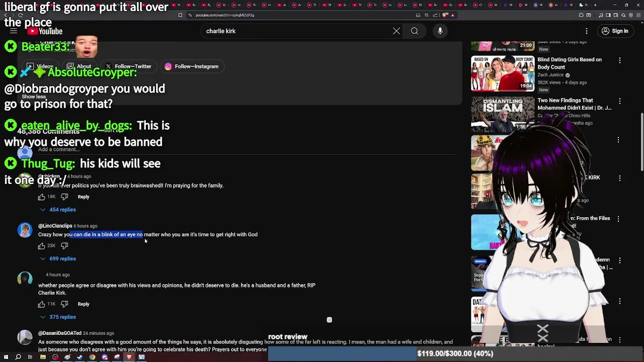Open @LincClanclips commenter profile
Screen dimensions: 644x362
pos(55,226)
